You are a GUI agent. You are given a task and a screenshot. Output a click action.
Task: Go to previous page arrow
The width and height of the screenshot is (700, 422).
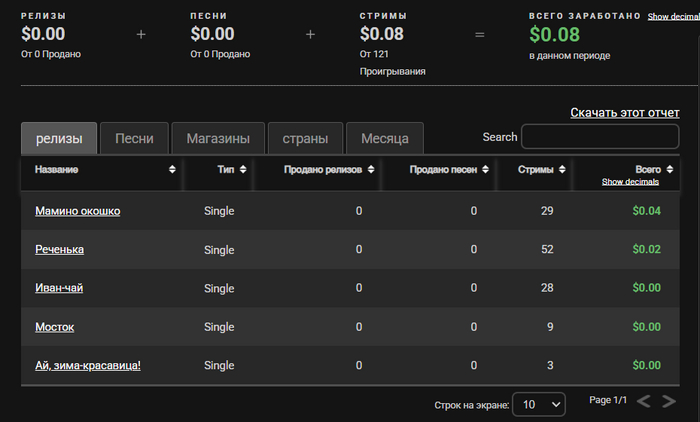coord(645,402)
